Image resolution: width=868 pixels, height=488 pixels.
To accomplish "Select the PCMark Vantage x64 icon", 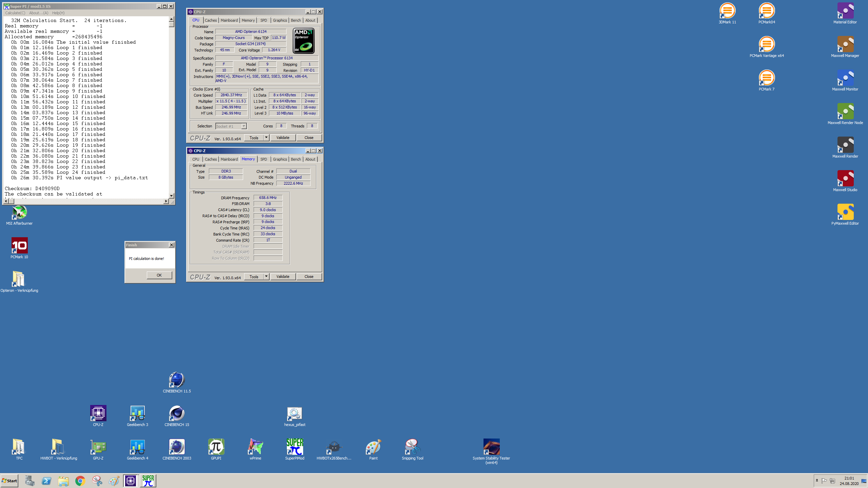I will point(767,47).
